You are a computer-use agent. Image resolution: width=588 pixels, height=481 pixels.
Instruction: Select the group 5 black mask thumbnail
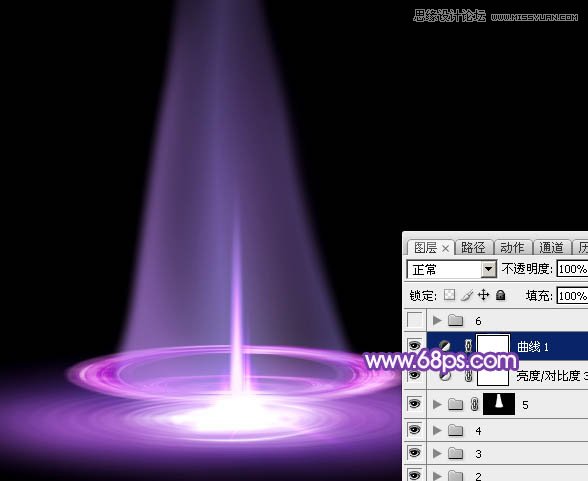point(499,404)
